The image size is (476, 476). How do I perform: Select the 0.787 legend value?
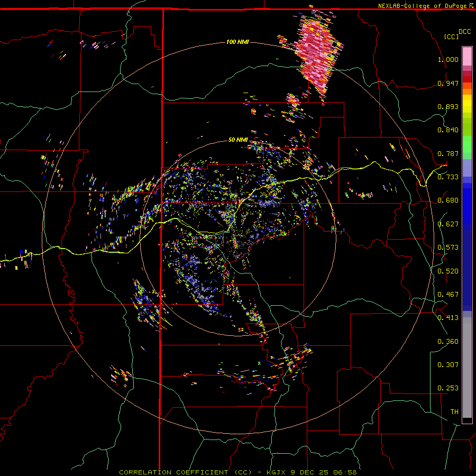(x=448, y=153)
